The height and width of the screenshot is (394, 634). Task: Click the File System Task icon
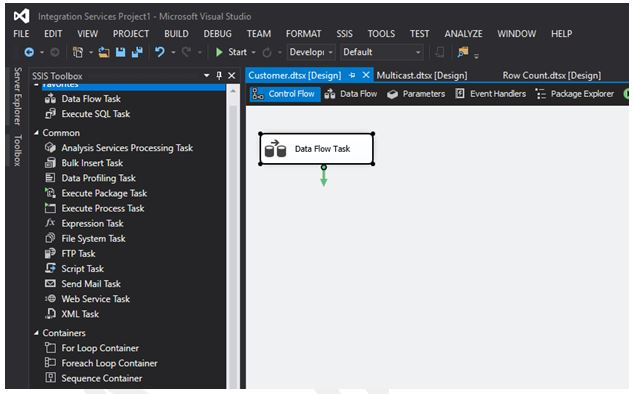[x=50, y=238]
